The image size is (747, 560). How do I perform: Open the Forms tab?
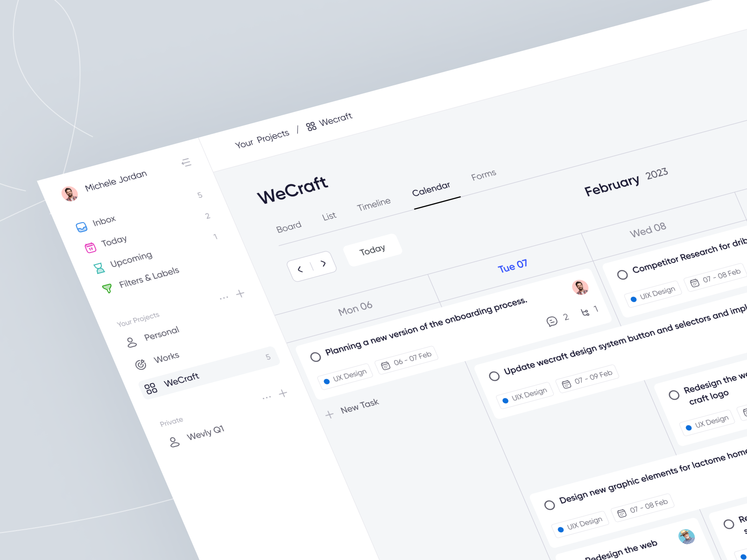pyautogui.click(x=484, y=175)
